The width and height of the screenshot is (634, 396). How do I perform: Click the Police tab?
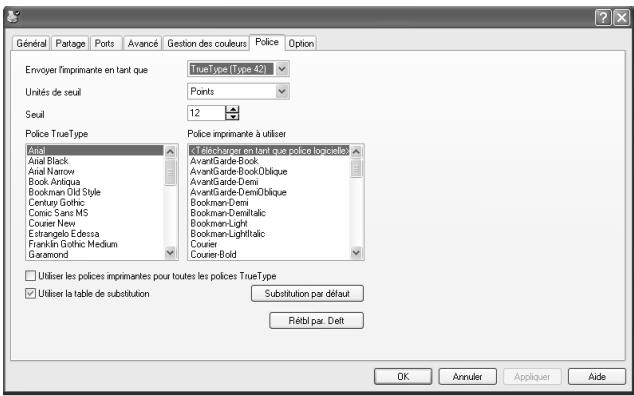(267, 42)
